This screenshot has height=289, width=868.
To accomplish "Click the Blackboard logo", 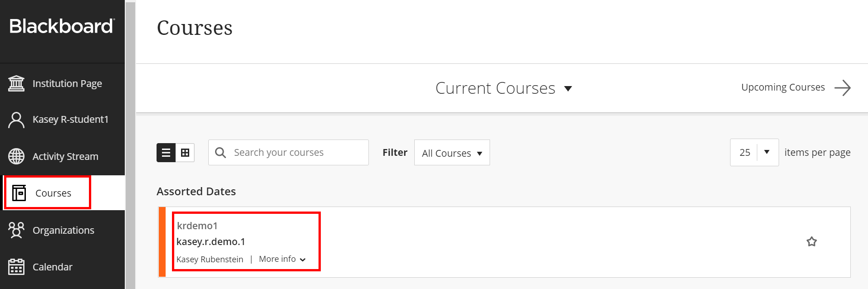I will [x=62, y=26].
